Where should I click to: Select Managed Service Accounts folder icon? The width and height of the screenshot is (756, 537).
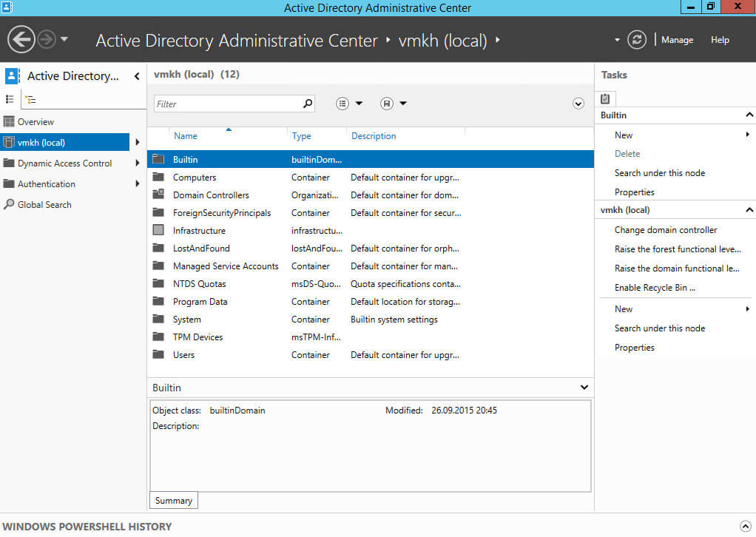click(x=158, y=266)
